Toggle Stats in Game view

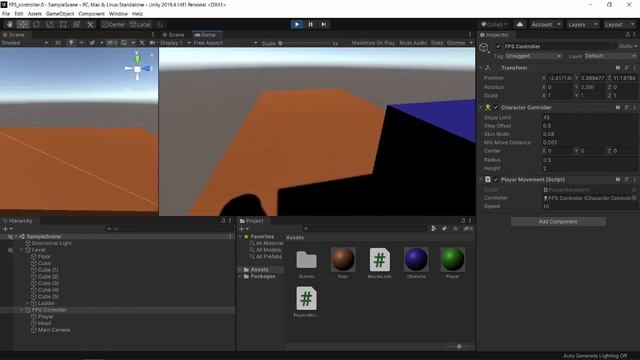click(x=437, y=43)
